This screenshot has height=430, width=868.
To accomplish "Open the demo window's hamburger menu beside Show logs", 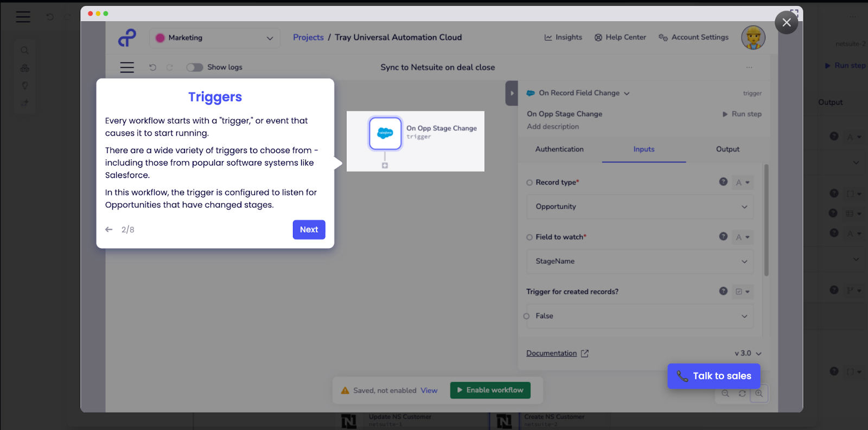I will tap(127, 67).
